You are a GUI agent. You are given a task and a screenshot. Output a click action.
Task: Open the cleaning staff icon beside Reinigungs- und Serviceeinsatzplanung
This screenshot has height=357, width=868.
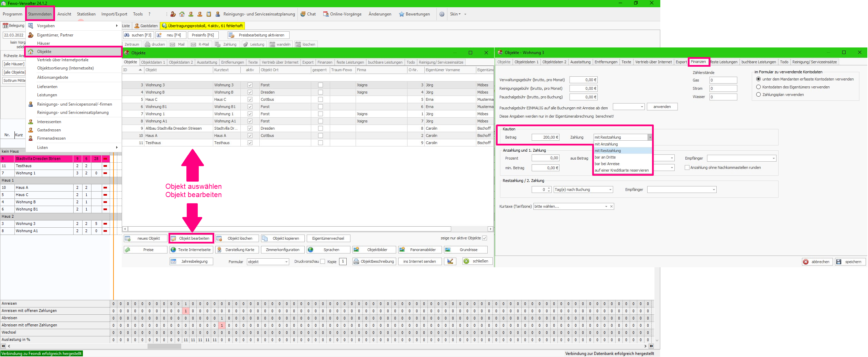[x=218, y=14]
